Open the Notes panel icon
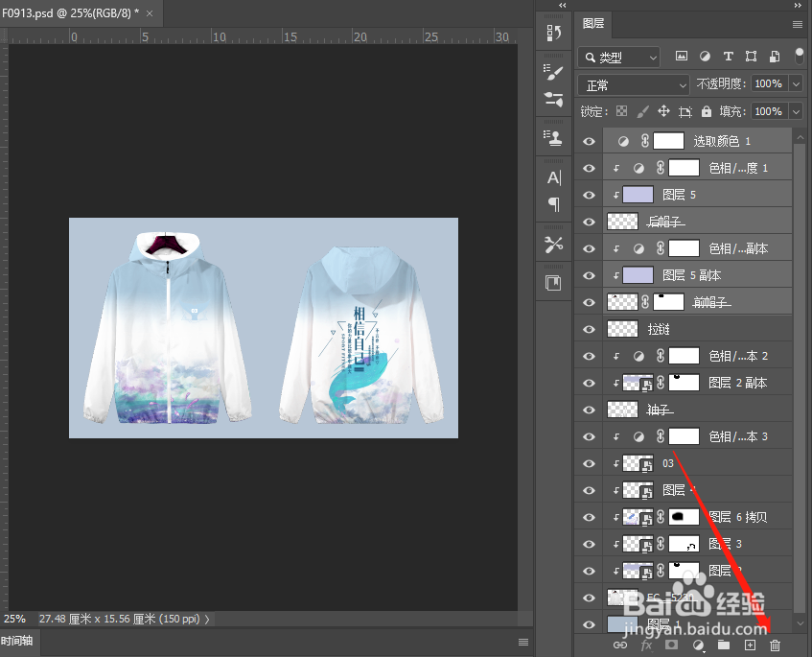The image size is (812, 657). coord(553,284)
